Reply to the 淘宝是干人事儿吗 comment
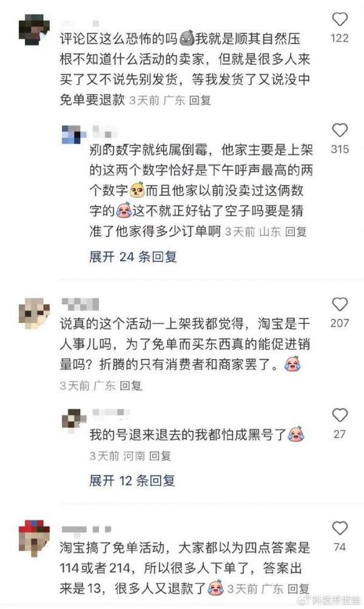Image resolution: width=364 pixels, height=609 pixels. 131,386
